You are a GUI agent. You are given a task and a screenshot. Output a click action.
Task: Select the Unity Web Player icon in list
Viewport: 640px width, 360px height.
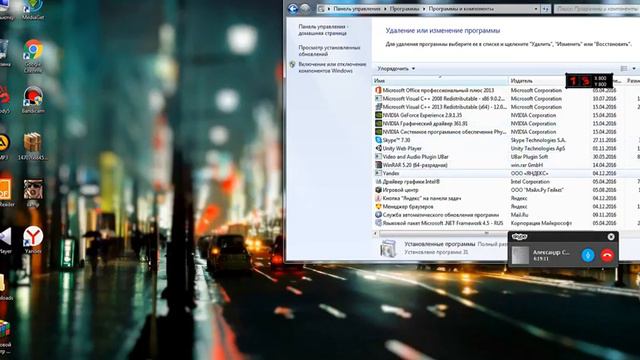pos(378,148)
